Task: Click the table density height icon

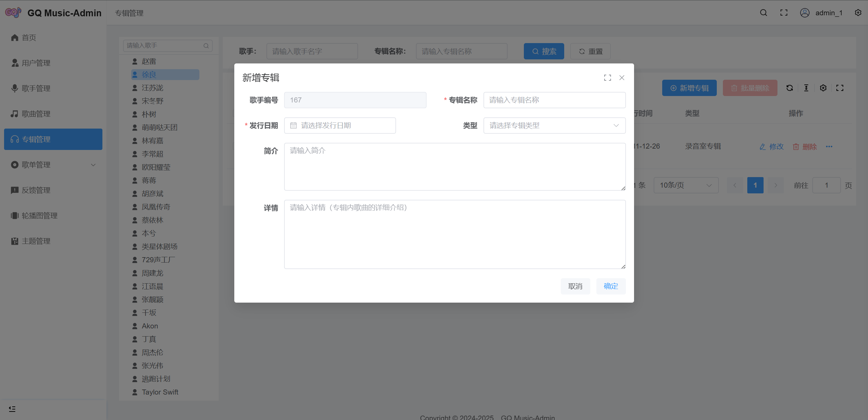Action: pyautogui.click(x=806, y=88)
